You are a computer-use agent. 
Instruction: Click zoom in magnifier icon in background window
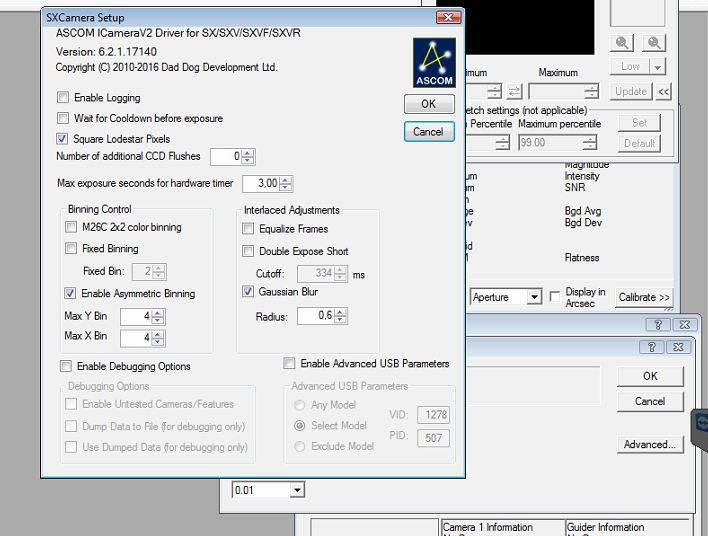(622, 43)
